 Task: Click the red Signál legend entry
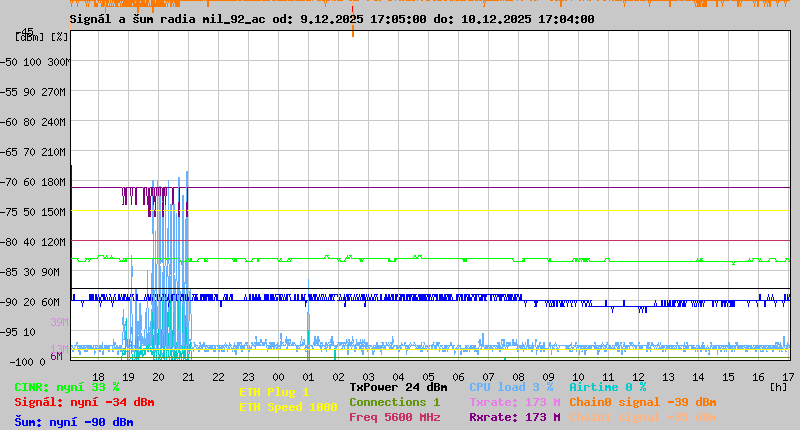[84, 403]
